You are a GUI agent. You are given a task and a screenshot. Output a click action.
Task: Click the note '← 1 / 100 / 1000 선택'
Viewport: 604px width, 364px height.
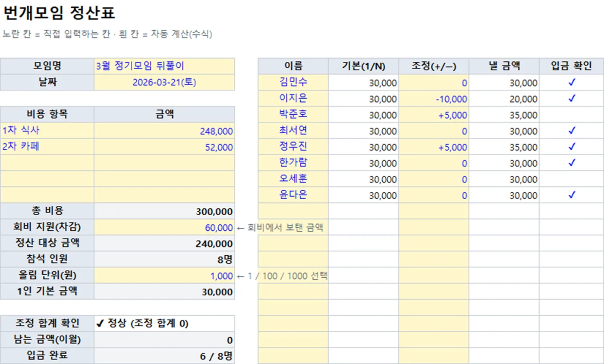(282, 276)
